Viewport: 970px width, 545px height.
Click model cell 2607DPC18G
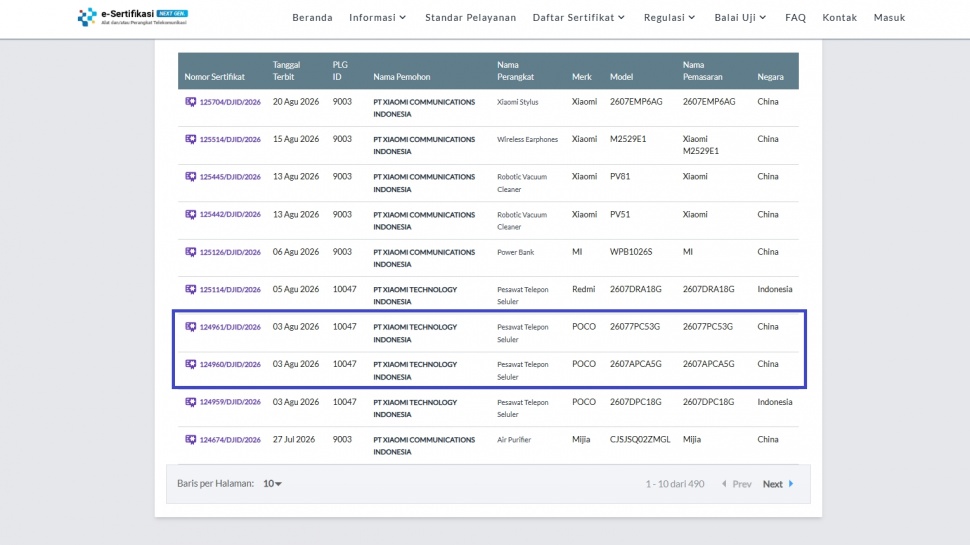pyautogui.click(x=635, y=401)
